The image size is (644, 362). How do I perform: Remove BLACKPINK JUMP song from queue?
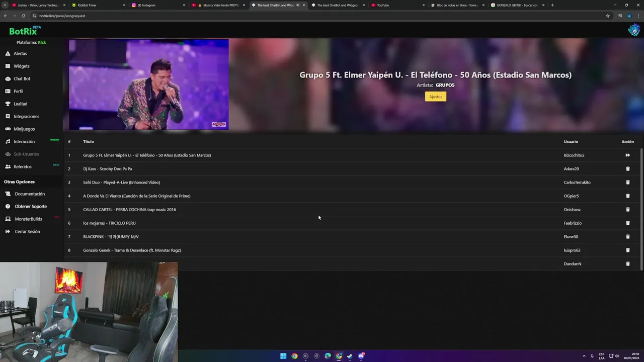tap(627, 237)
